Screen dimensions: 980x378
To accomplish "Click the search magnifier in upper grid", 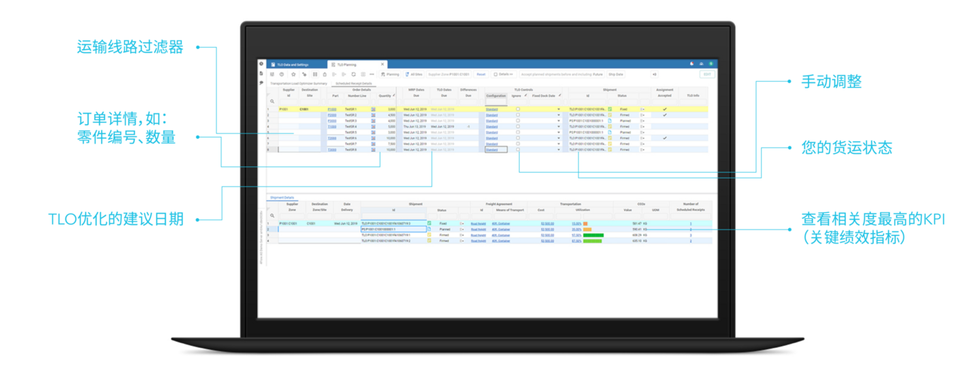I will (x=272, y=101).
